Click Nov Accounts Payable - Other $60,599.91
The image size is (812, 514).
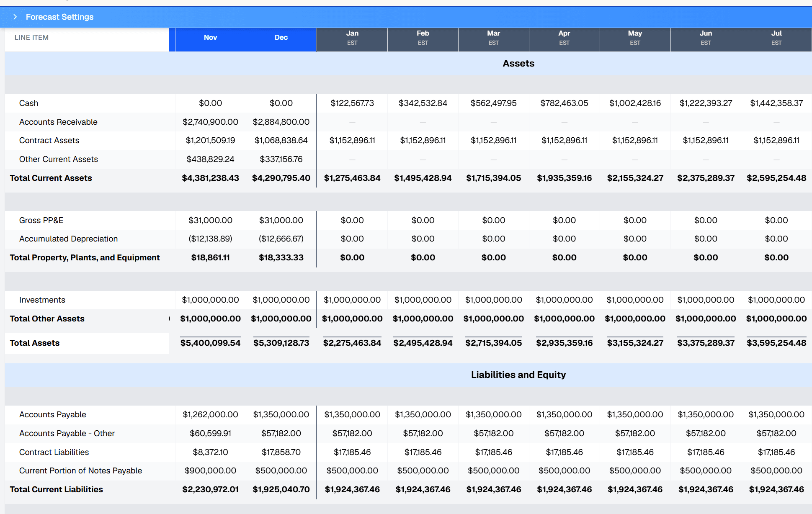[210, 433]
